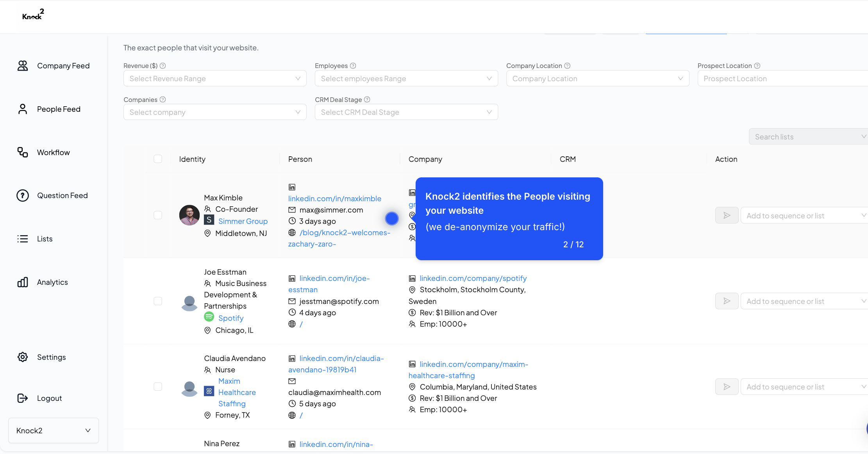The width and height of the screenshot is (868, 454).
Task: Expand the Select CRM Deal Stage dropdown
Action: (x=406, y=112)
